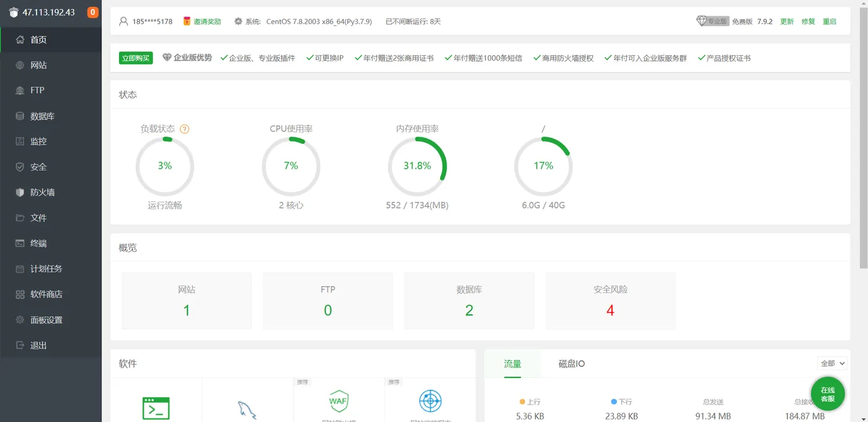Click the 商用防火墙授权 feature text
The width and height of the screenshot is (868, 422).
tap(568, 58)
